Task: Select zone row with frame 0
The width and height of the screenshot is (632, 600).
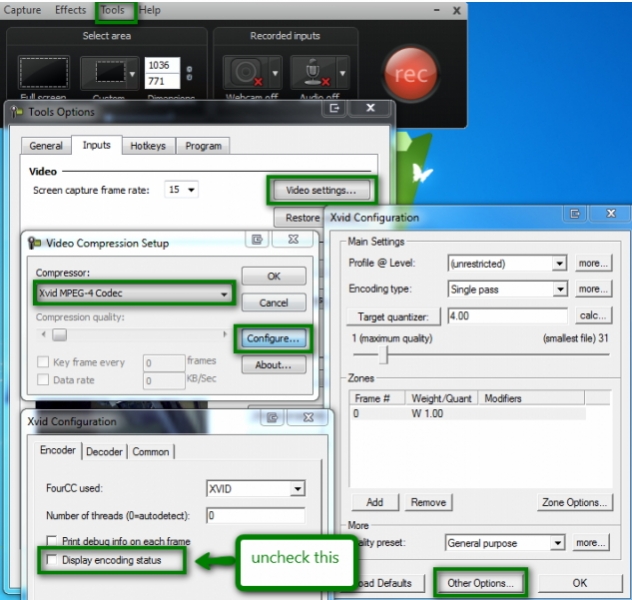Action: click(468, 413)
